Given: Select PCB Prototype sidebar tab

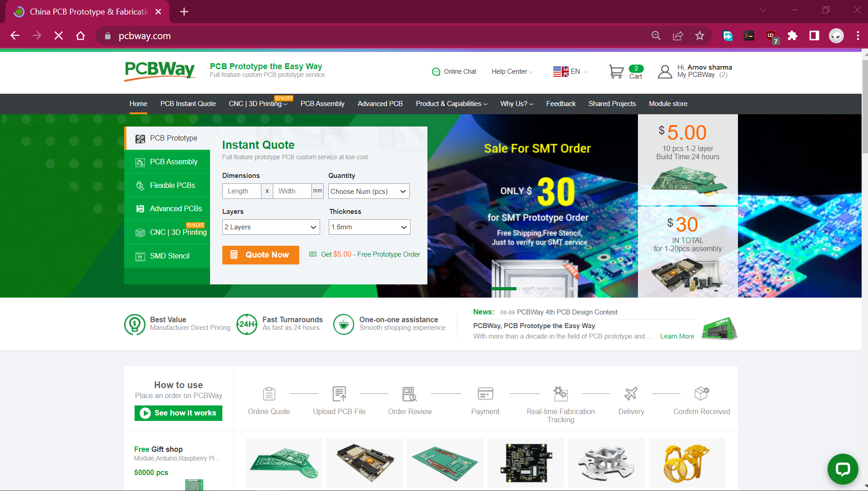Looking at the screenshot, I should tap(167, 138).
